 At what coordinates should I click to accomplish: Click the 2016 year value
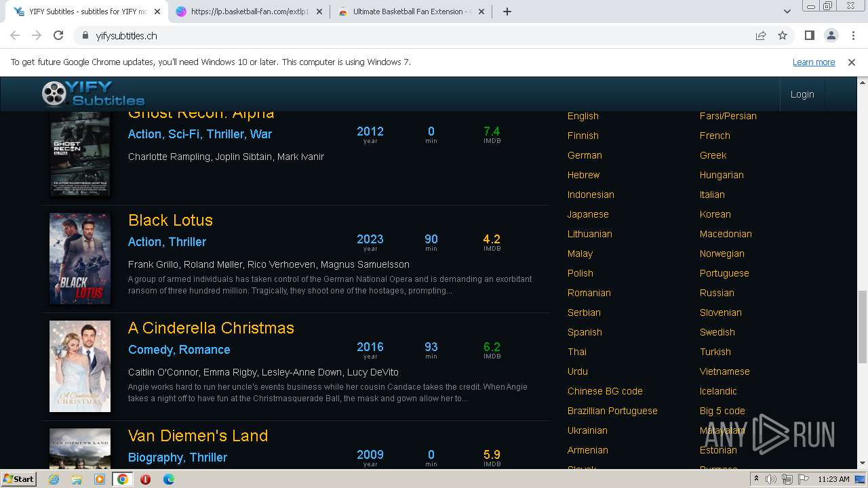click(370, 347)
